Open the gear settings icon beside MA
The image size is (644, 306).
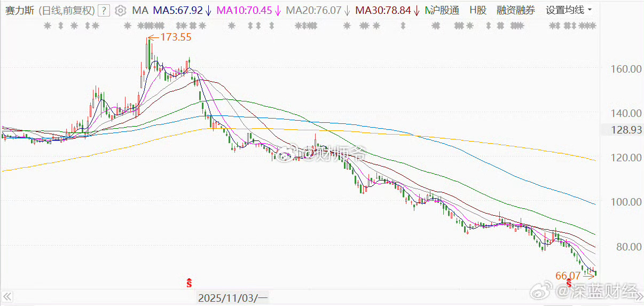pos(121,10)
